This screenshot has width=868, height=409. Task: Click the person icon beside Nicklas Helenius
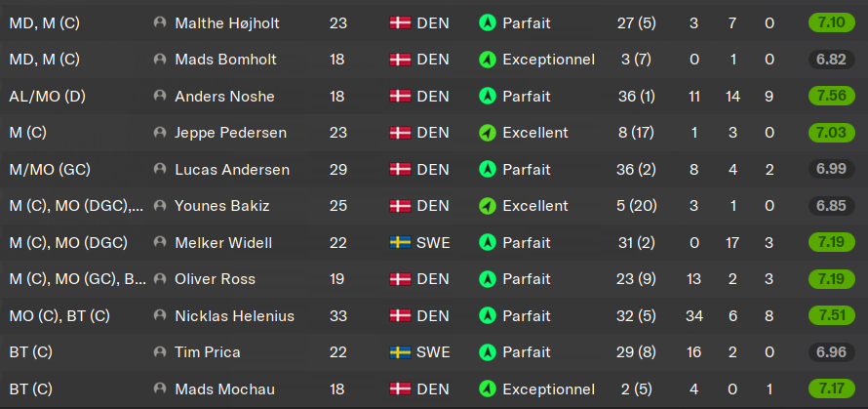(160, 315)
